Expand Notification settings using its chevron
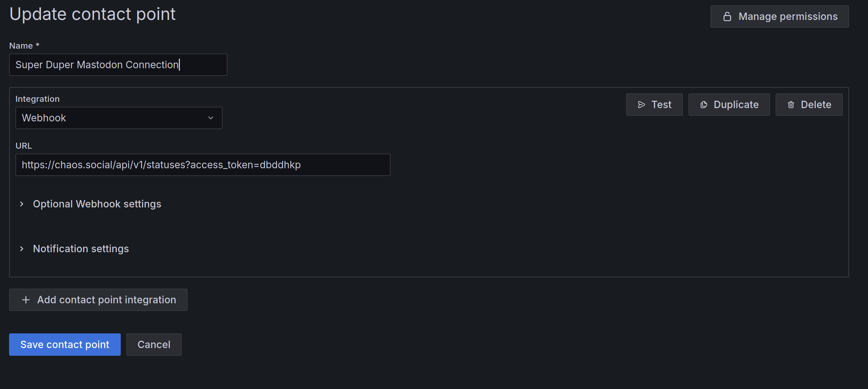 (x=22, y=249)
